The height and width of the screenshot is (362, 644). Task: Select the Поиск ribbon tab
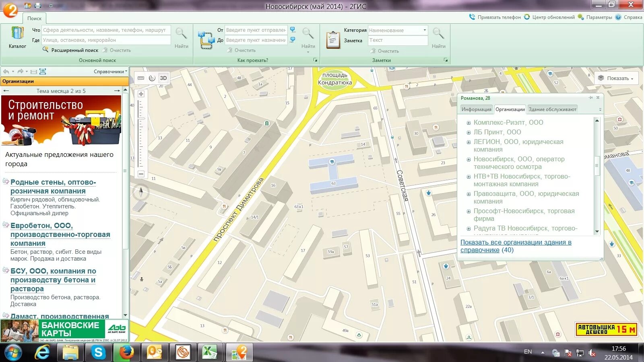click(34, 18)
